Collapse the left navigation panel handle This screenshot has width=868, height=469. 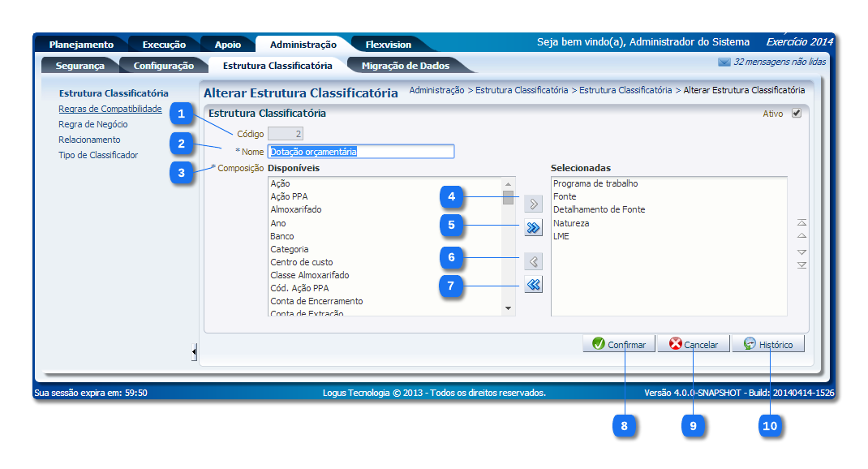194,351
